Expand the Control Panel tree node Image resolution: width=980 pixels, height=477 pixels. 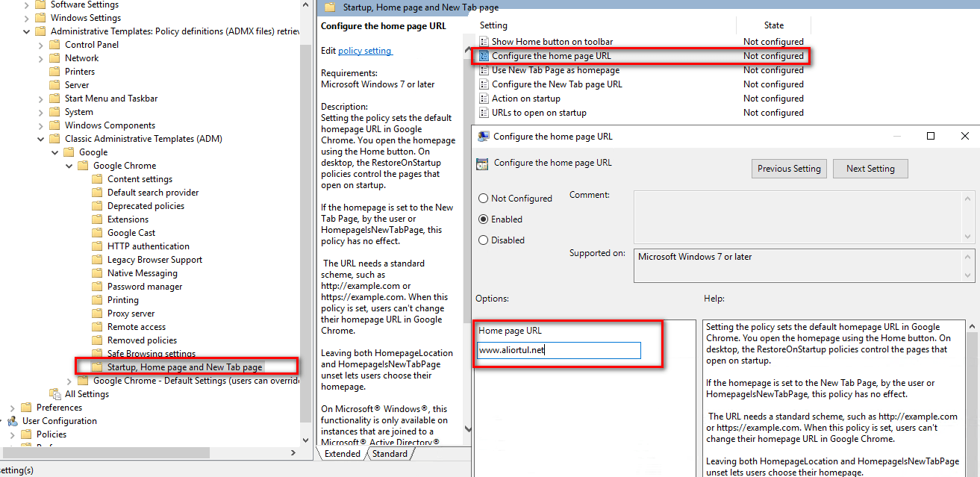41,45
